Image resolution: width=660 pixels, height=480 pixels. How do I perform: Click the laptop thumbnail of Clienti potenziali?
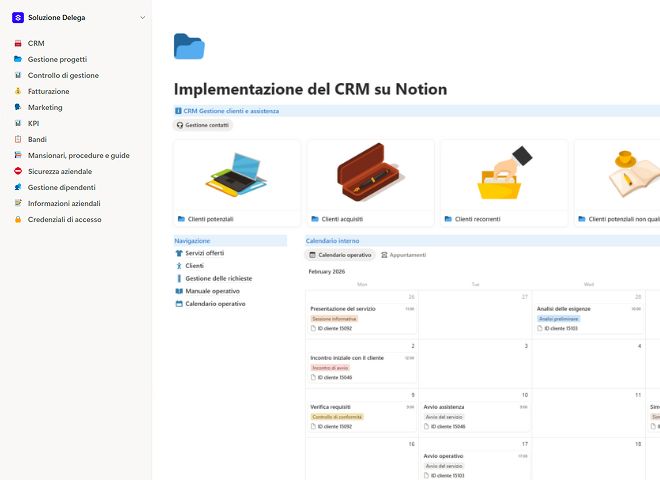tap(237, 175)
